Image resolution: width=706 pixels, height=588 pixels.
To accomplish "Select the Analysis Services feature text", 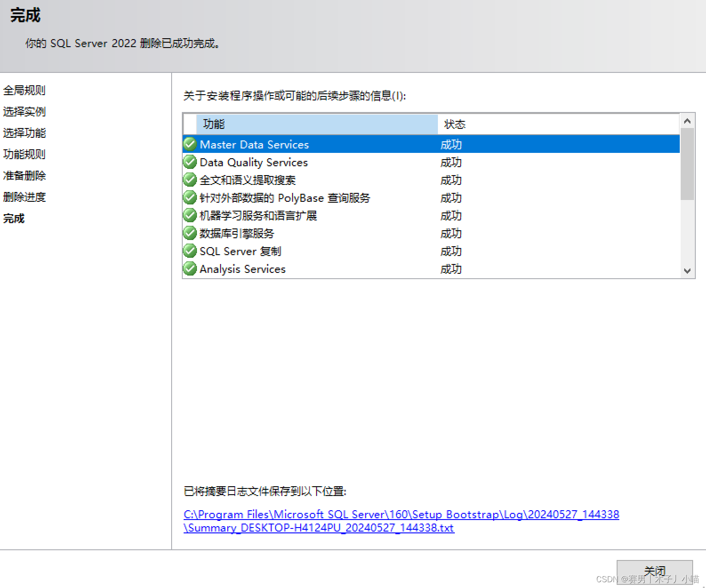I will click(243, 269).
